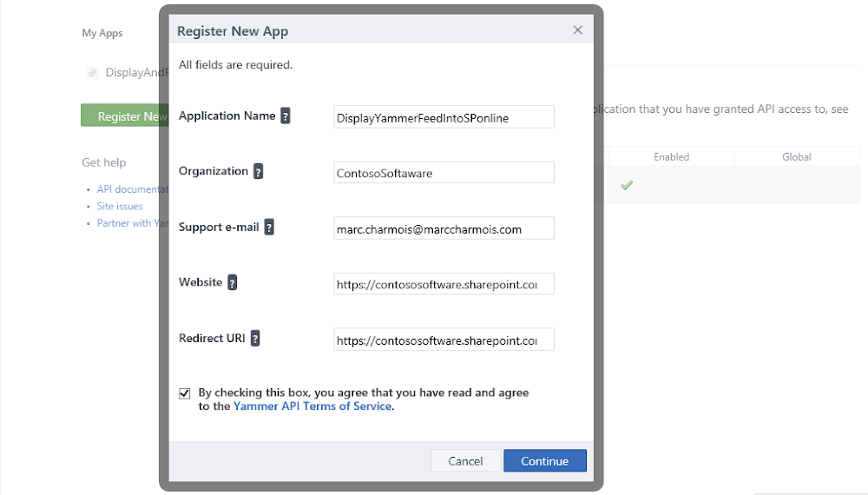Show the Redirect URI help tooltip
Screen dimensions: 868x495
[255, 339]
